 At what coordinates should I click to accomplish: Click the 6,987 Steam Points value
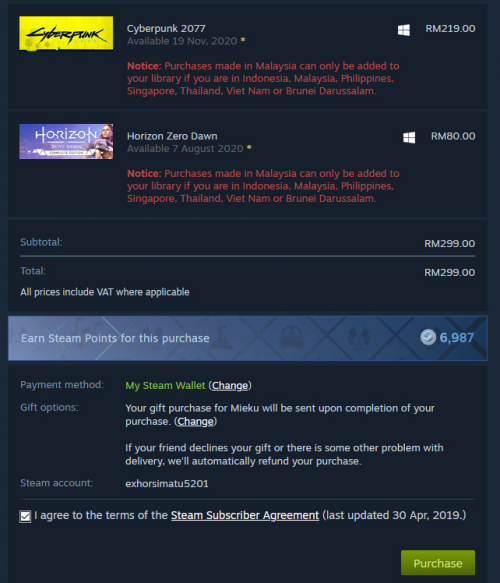point(457,338)
